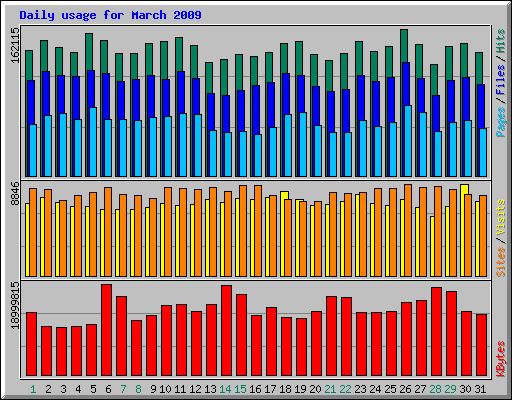Click day 14 label on the x-axis

tap(225, 389)
